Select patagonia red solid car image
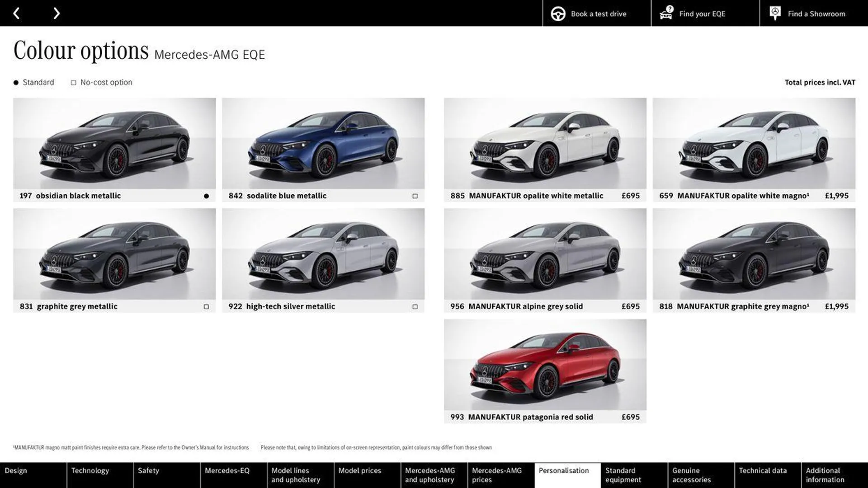868x488 pixels. 545,365
